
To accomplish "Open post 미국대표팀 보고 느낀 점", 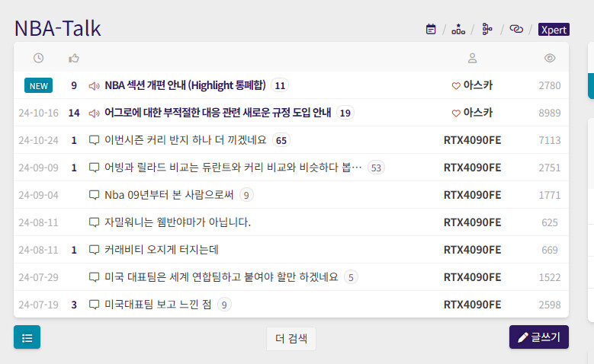I will pyautogui.click(x=158, y=304).
